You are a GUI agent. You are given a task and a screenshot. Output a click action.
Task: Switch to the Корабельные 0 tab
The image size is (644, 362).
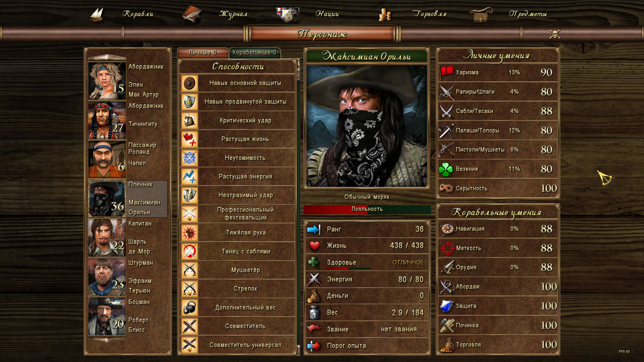pos(254,53)
